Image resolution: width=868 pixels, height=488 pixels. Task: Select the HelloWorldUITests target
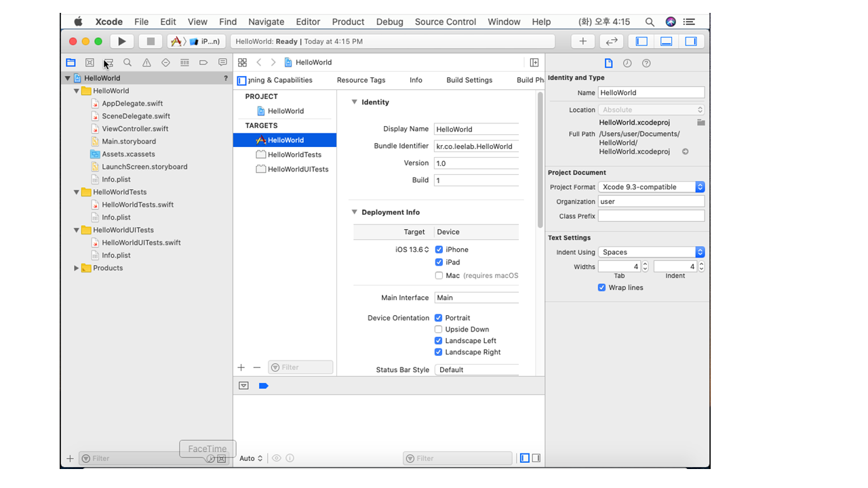298,169
